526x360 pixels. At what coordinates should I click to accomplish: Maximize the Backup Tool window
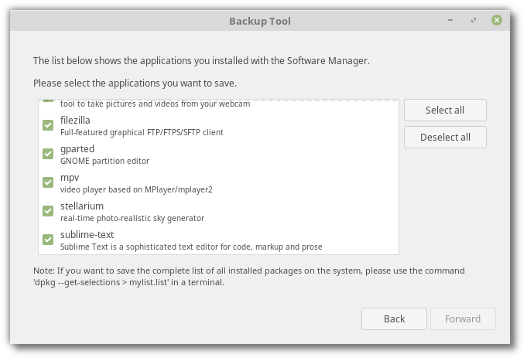coord(473,20)
